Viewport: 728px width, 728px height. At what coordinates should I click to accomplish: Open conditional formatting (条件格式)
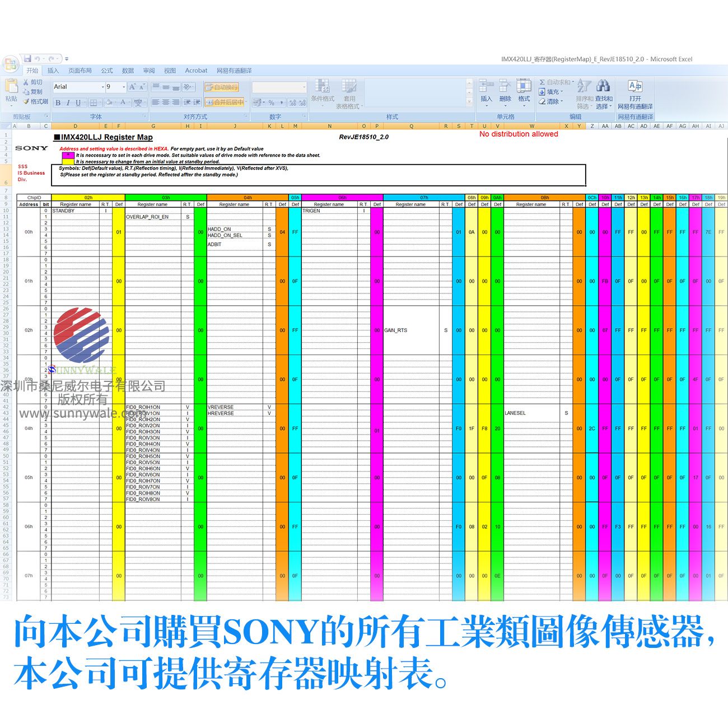pos(323,93)
